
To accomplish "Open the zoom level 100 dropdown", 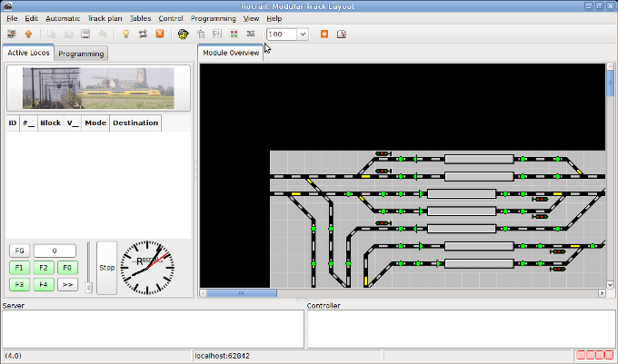I will 302,34.
